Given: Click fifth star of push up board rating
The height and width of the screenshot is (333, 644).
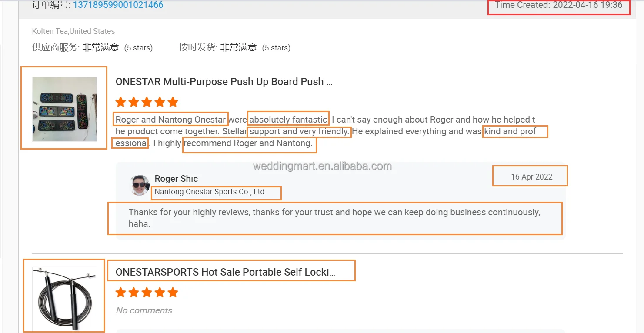Looking at the screenshot, I should tap(173, 102).
